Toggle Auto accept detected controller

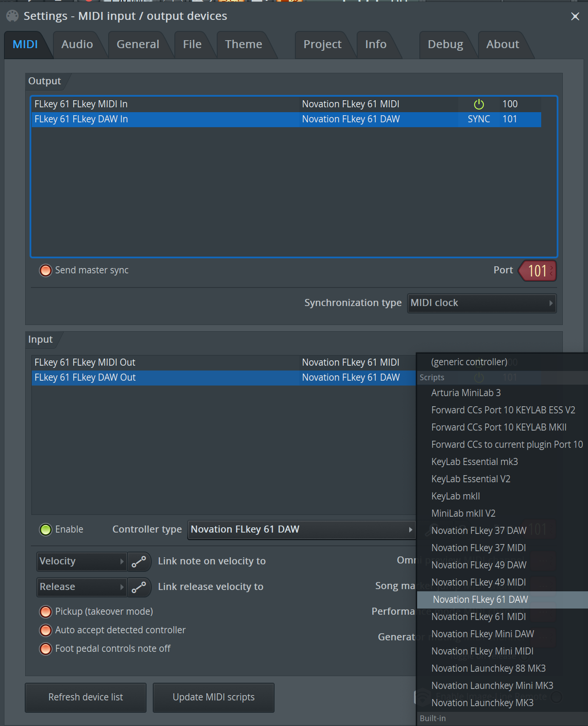(45, 630)
